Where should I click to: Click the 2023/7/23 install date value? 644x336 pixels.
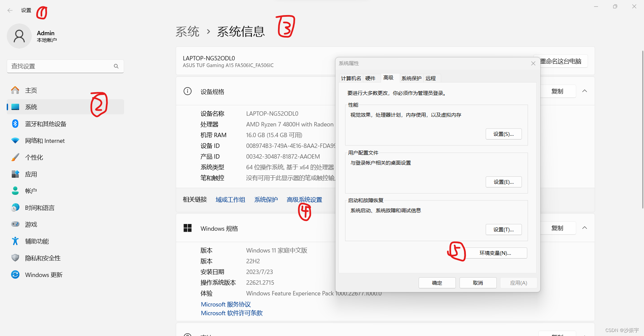coord(259,272)
